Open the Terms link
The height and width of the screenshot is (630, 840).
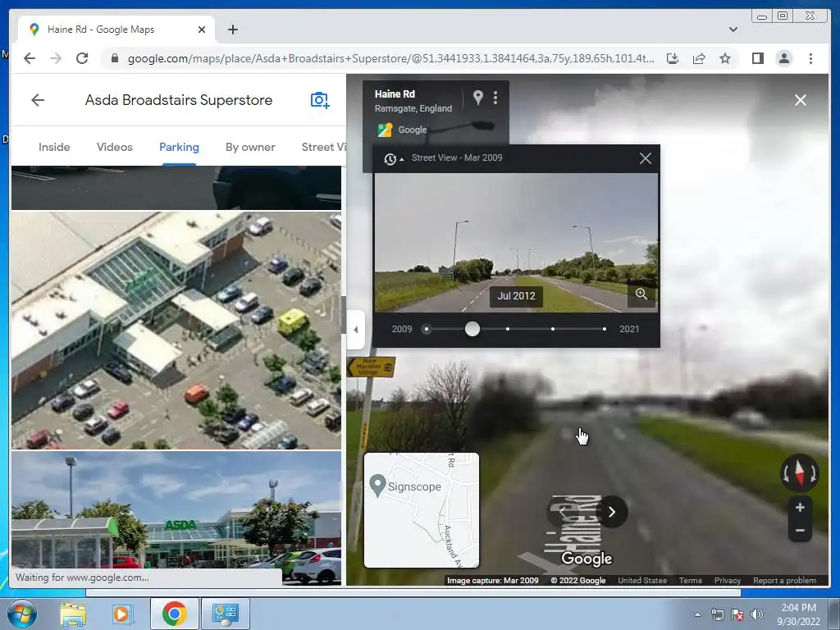[x=691, y=580]
